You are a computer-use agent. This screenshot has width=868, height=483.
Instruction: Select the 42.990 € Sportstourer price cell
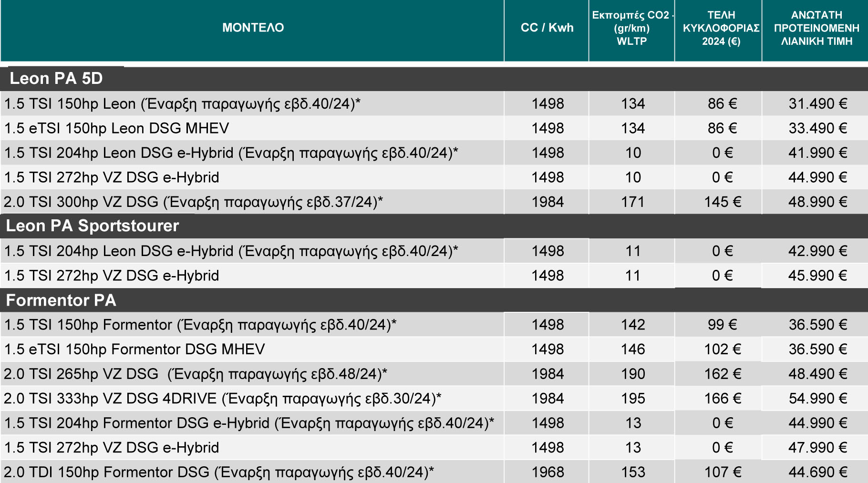[x=817, y=251]
